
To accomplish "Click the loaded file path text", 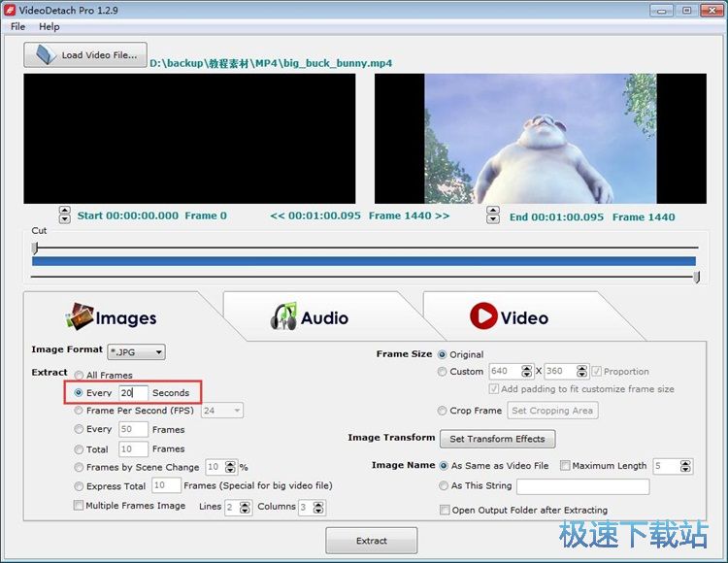I will coord(271,63).
